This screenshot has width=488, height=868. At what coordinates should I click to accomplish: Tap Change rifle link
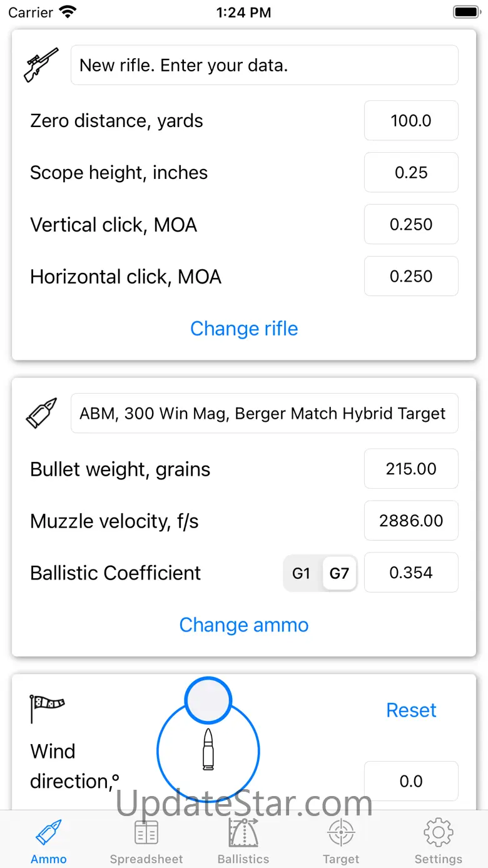click(x=244, y=329)
